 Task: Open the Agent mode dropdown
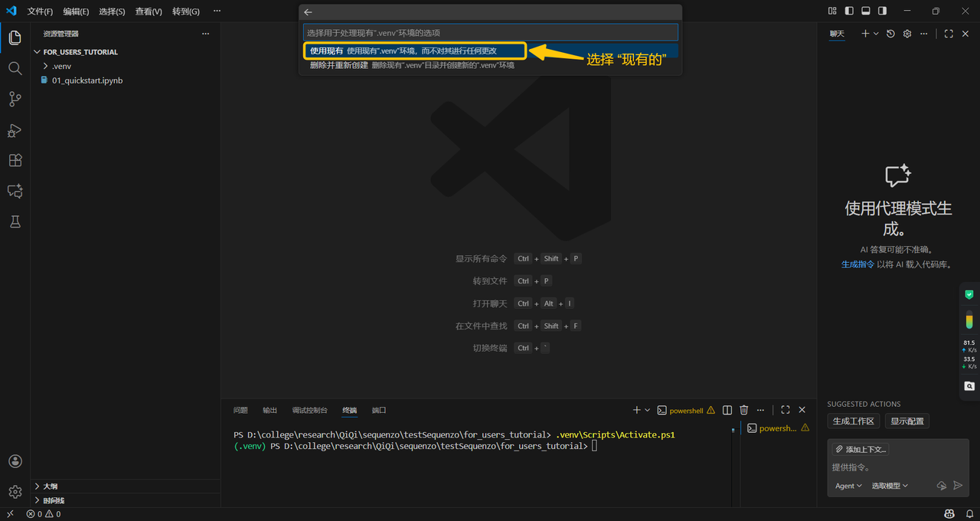click(x=848, y=486)
